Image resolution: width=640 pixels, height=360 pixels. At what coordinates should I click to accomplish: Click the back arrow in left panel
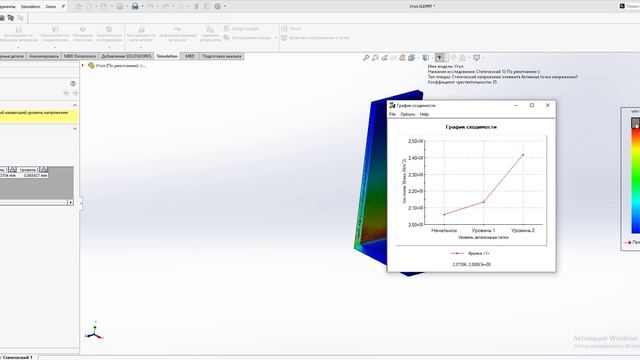point(66,93)
